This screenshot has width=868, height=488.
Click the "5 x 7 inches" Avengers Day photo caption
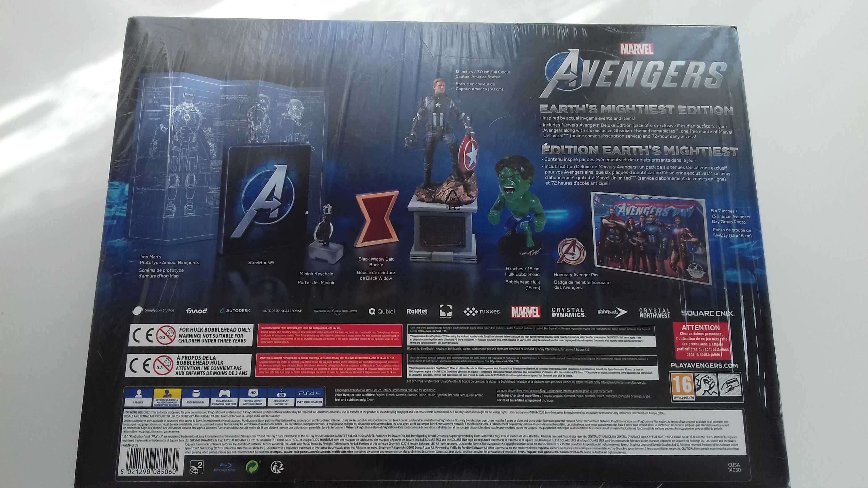click(731, 216)
